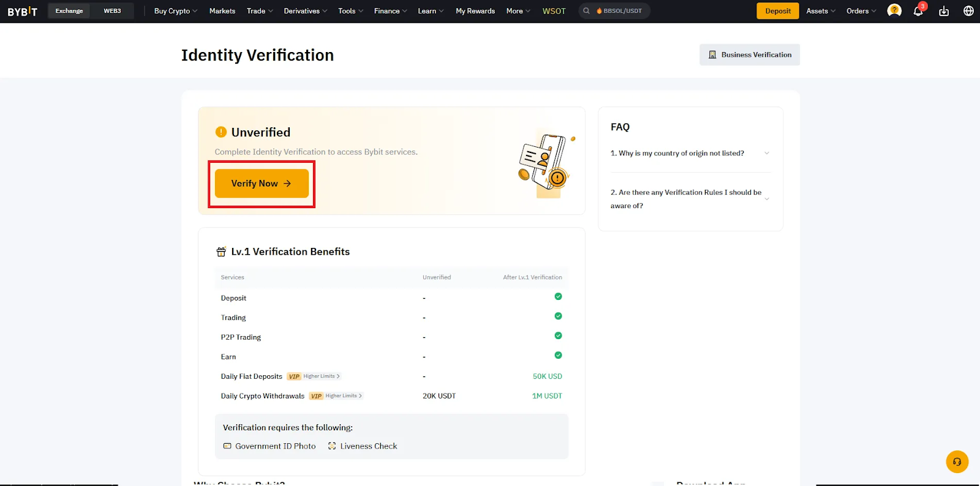980x486 pixels.
Task: Click the Identity Verification heading
Action: 257,55
